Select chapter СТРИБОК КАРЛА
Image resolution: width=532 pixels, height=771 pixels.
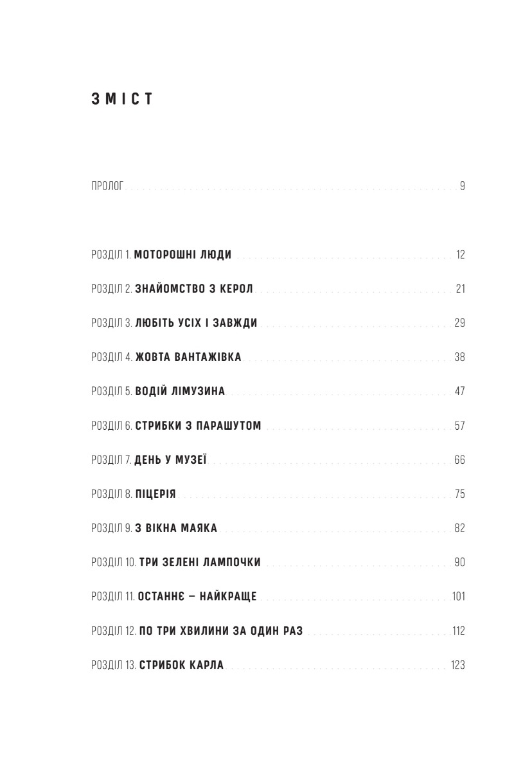pos(278,665)
